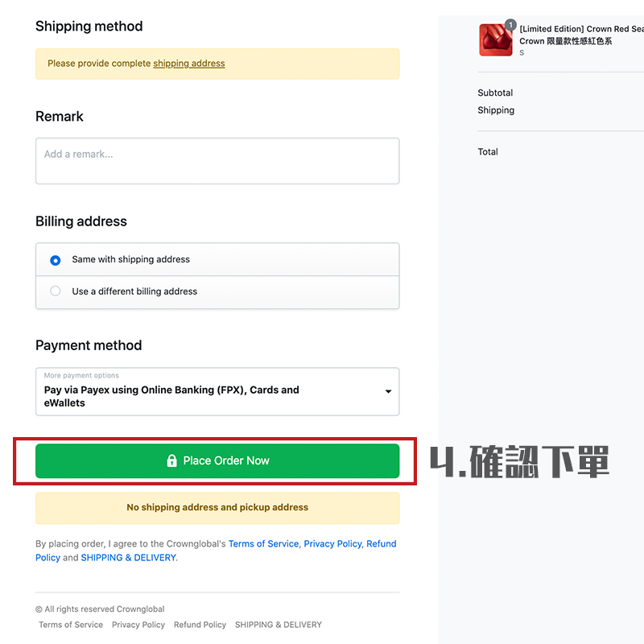
Task: Click the lock icon on Place Order button
Action: click(171, 461)
